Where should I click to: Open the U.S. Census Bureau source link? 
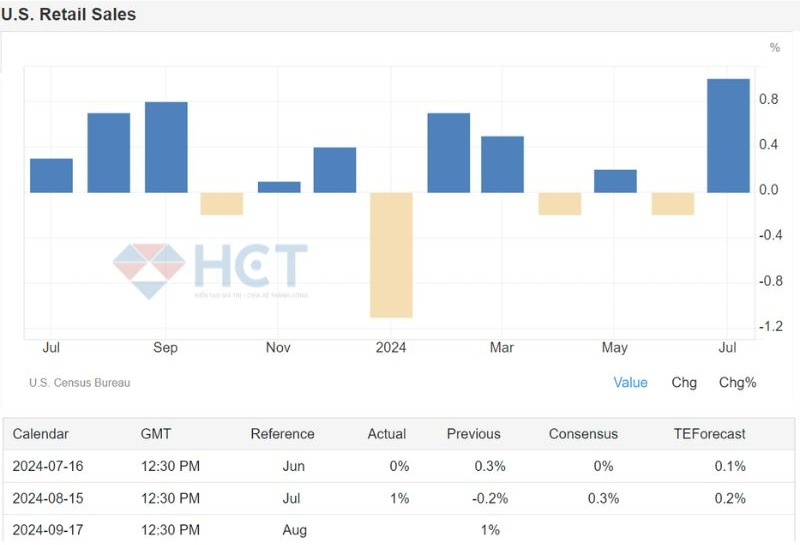[x=79, y=382]
